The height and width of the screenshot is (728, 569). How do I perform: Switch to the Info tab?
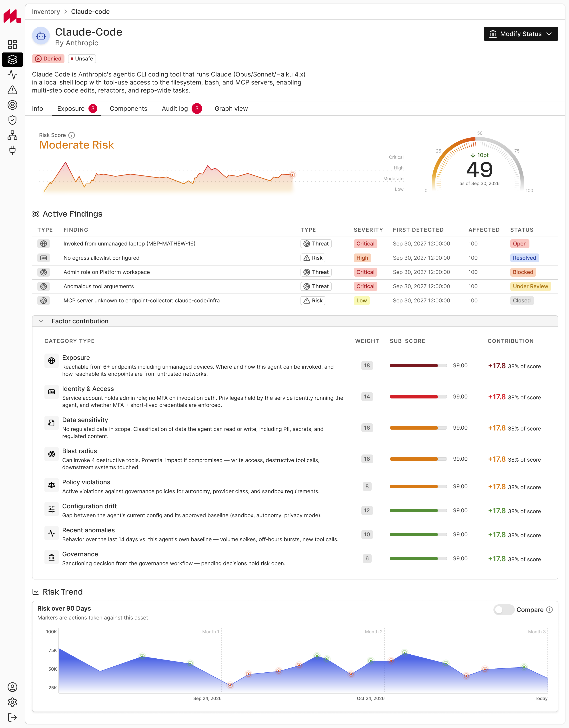38,109
